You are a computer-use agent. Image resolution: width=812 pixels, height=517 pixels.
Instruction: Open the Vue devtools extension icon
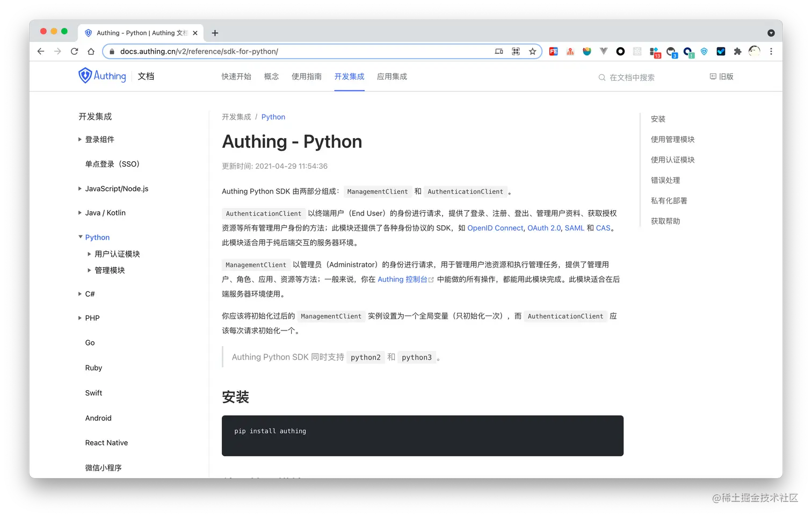(x=604, y=52)
